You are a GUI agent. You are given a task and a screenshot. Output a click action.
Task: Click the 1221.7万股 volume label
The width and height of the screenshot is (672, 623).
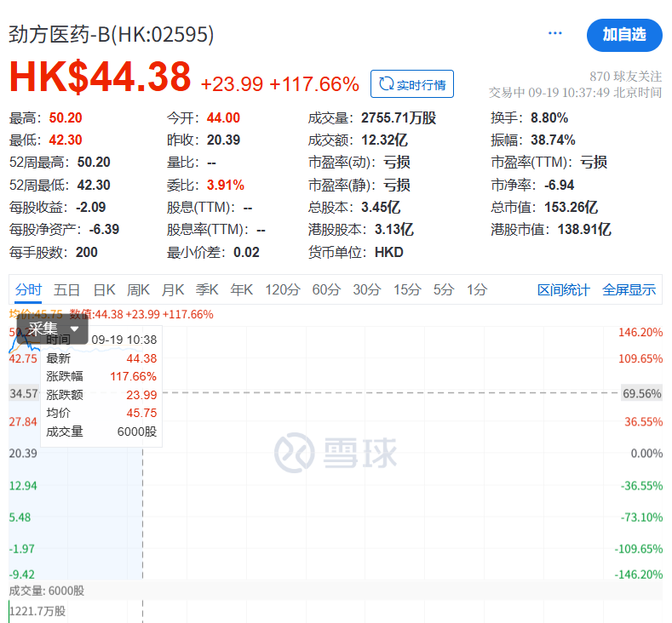coord(37,611)
